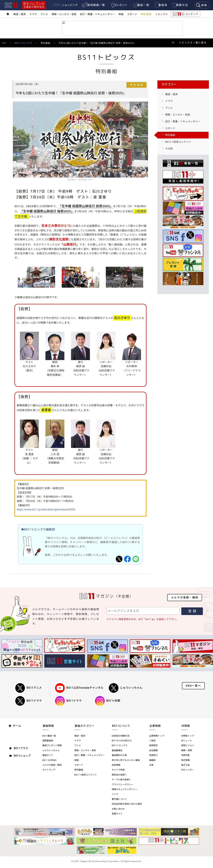Open BS11+ 見逃し配信実施中 banner
Viewport: 213px width, 868px height.
pos(183,177)
